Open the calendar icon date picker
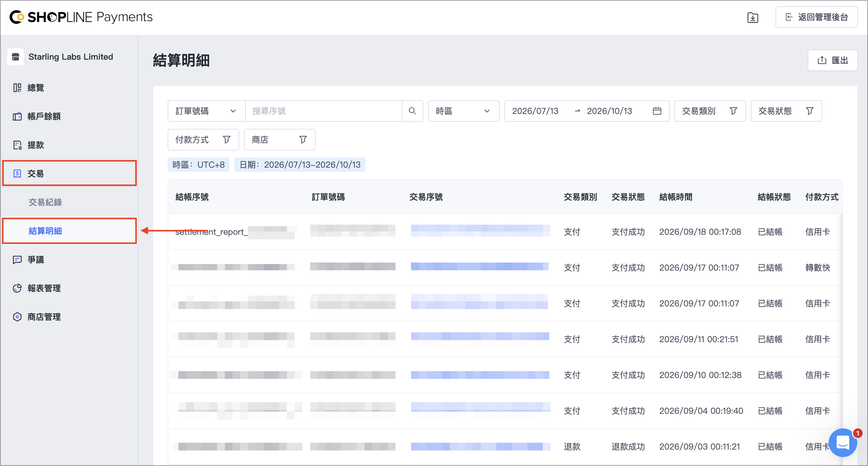 pos(657,111)
